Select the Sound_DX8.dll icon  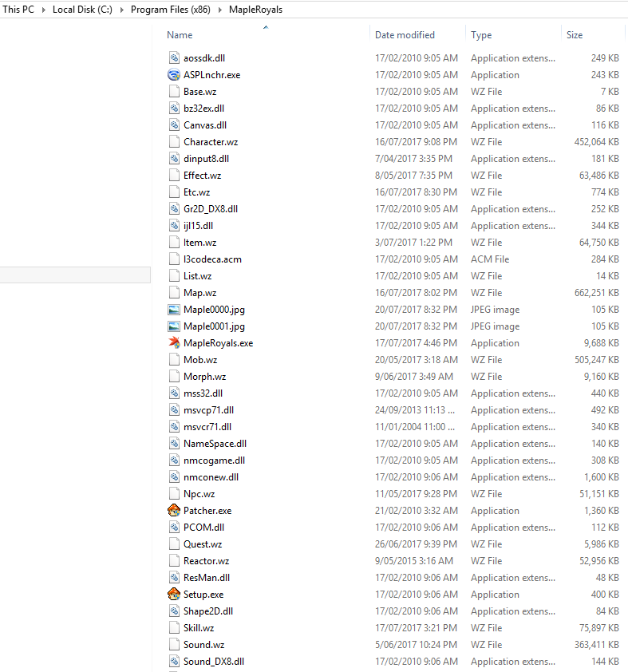click(174, 662)
